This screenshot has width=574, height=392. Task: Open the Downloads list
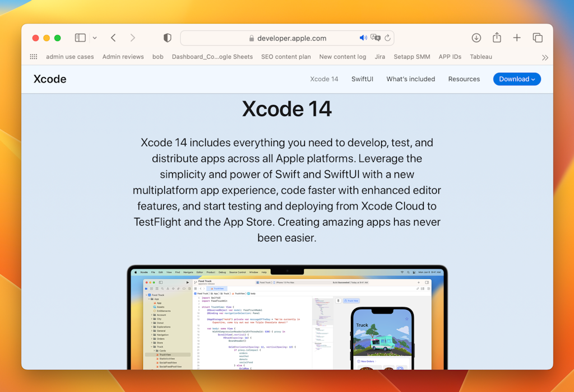[x=476, y=38]
